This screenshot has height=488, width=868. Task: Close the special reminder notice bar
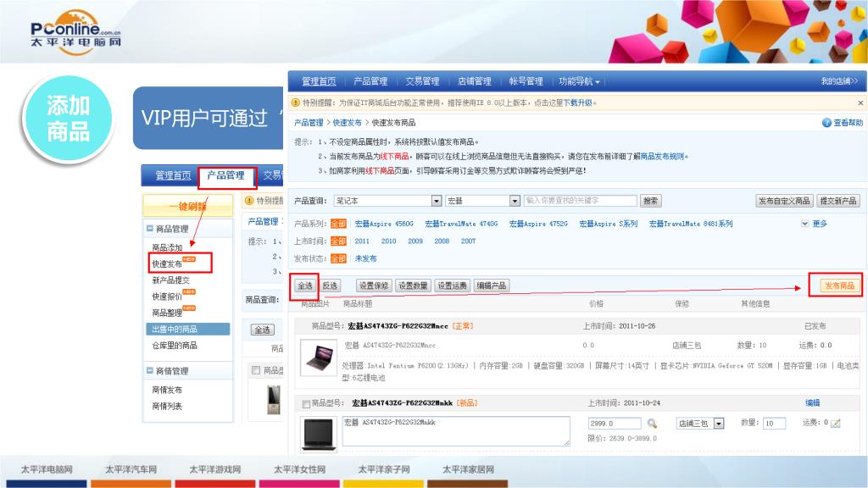point(860,103)
